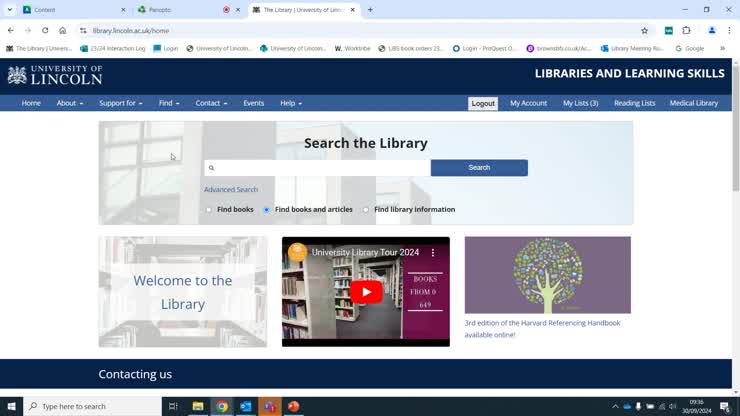
Task: Open Advanced Search link
Action: [x=231, y=189]
